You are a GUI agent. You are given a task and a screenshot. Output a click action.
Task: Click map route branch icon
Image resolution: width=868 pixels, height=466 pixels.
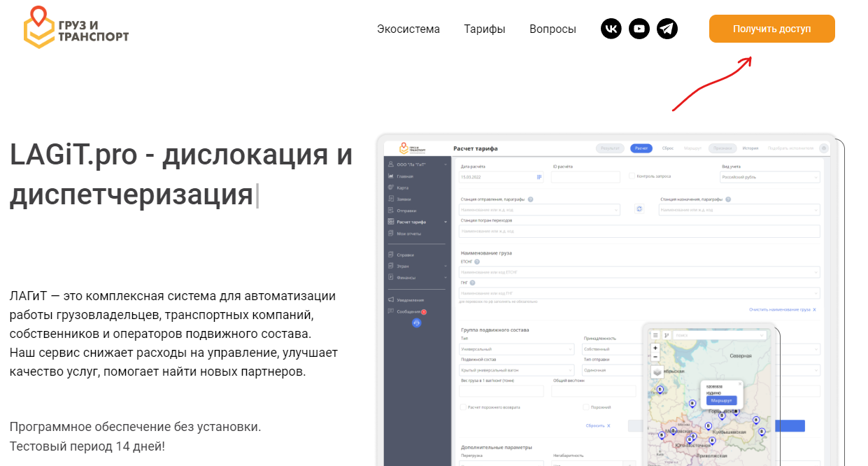667,335
